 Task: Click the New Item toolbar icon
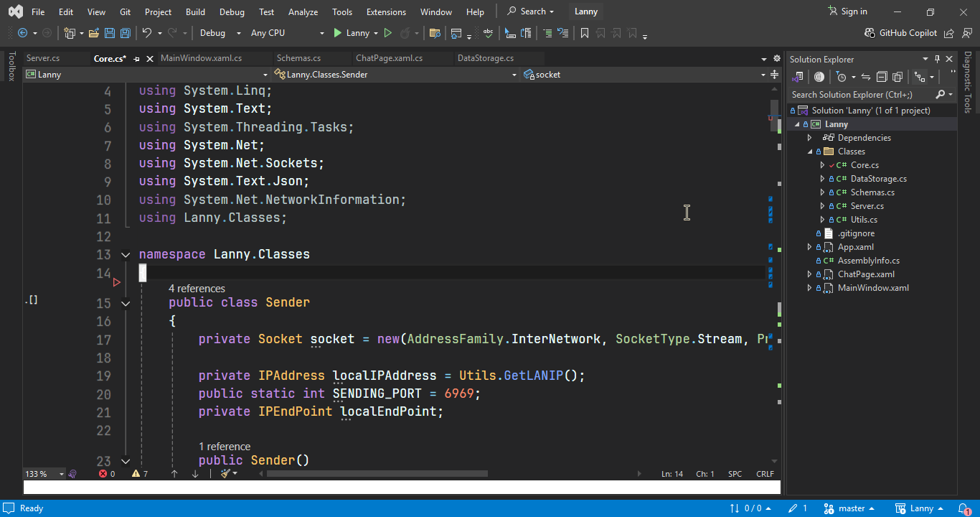[69, 33]
